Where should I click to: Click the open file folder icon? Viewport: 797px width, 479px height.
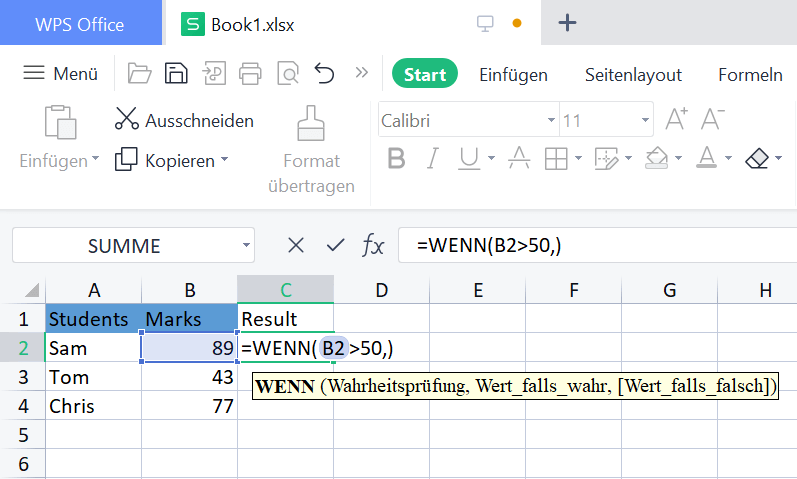pos(139,74)
